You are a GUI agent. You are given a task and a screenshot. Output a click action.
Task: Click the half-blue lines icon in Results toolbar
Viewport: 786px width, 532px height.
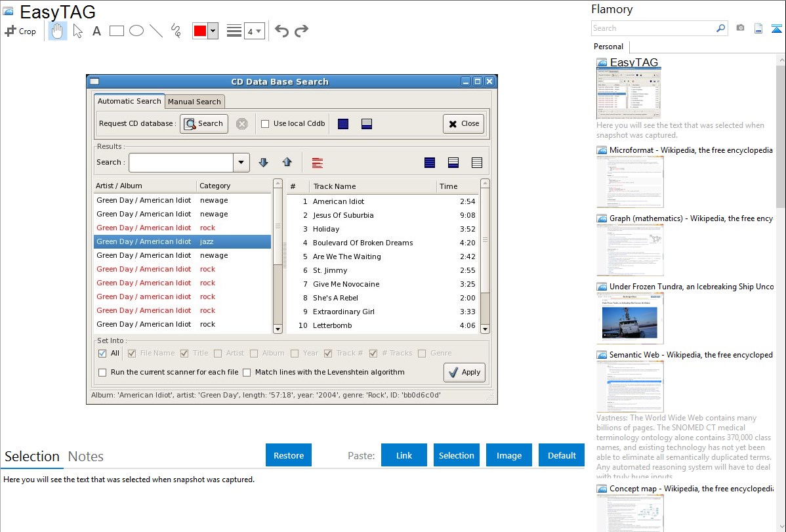(x=453, y=163)
